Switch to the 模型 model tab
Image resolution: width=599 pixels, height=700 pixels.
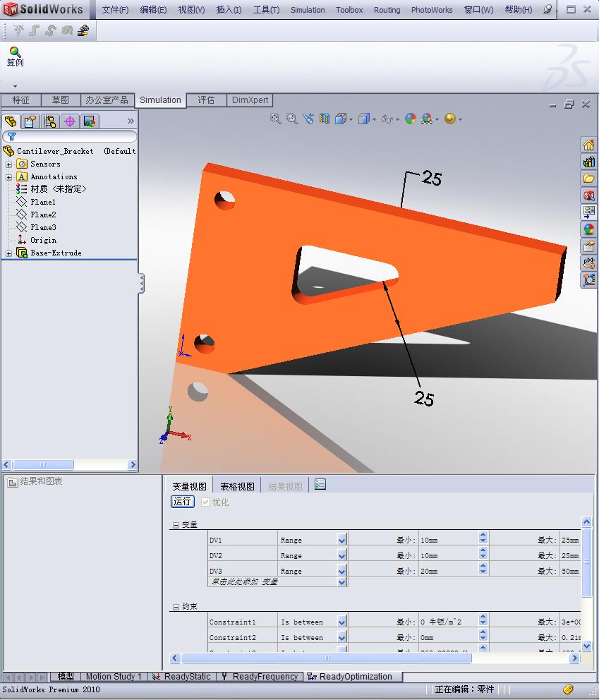click(x=66, y=677)
